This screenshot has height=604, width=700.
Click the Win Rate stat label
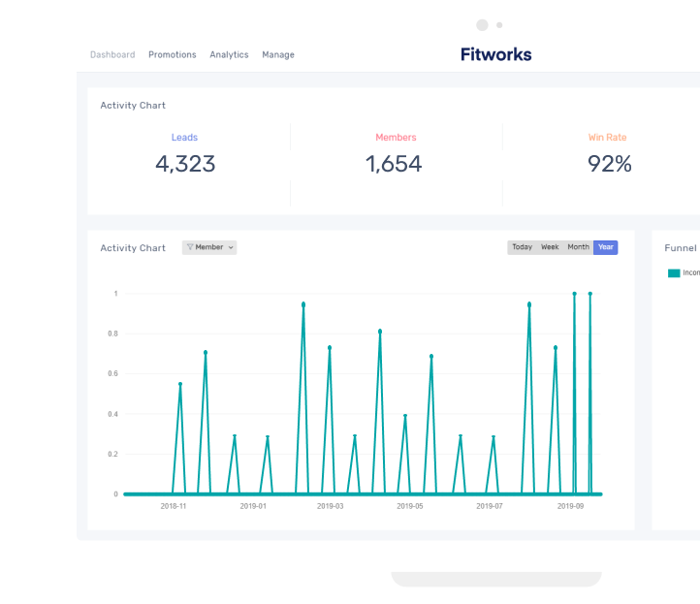(x=607, y=138)
